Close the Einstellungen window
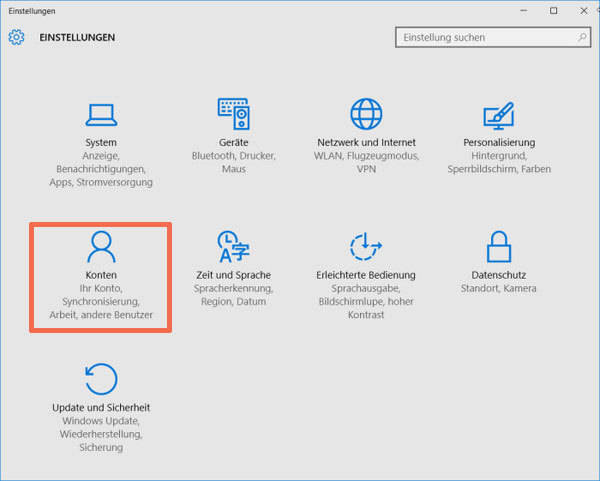 coord(584,11)
